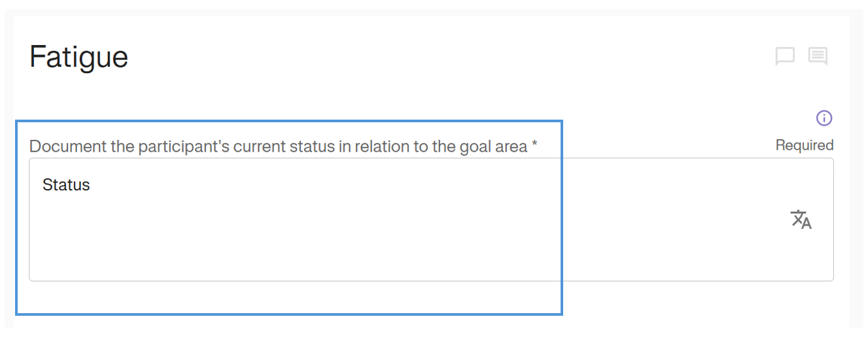Click the "Required" label above the field
The image size is (868, 338).
pyautogui.click(x=805, y=145)
